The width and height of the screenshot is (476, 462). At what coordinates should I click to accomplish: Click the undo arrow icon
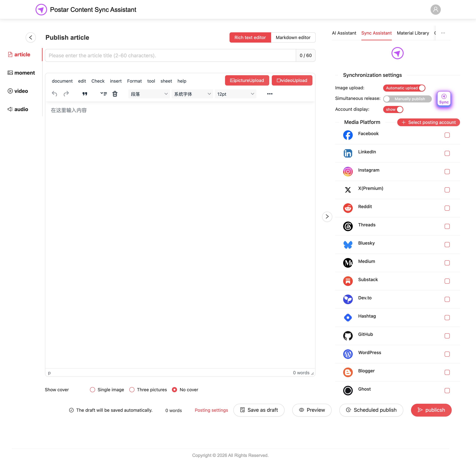tap(55, 94)
